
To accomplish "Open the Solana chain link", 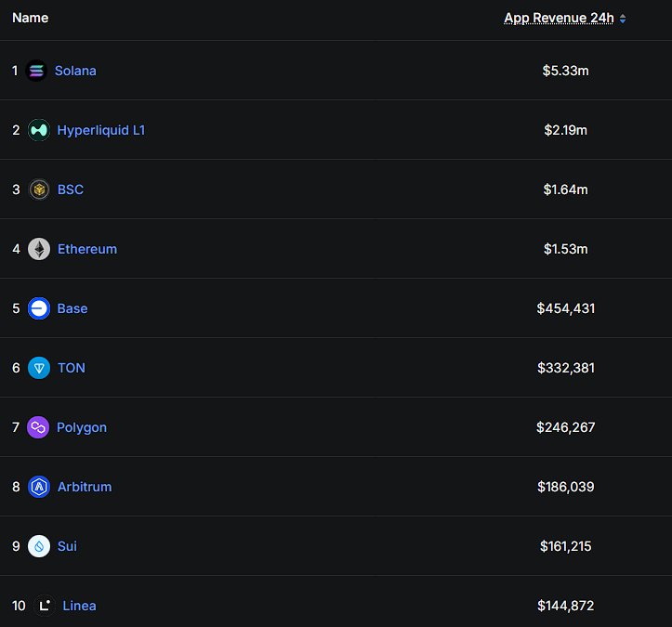I will point(75,71).
